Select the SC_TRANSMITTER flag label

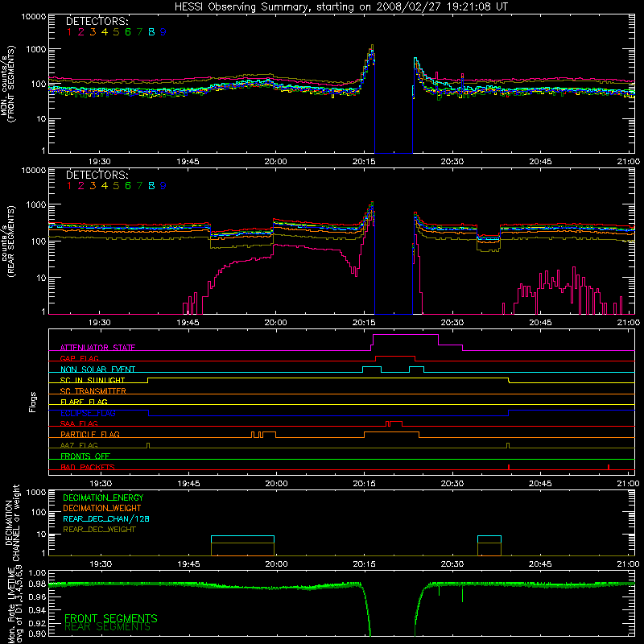(93, 390)
